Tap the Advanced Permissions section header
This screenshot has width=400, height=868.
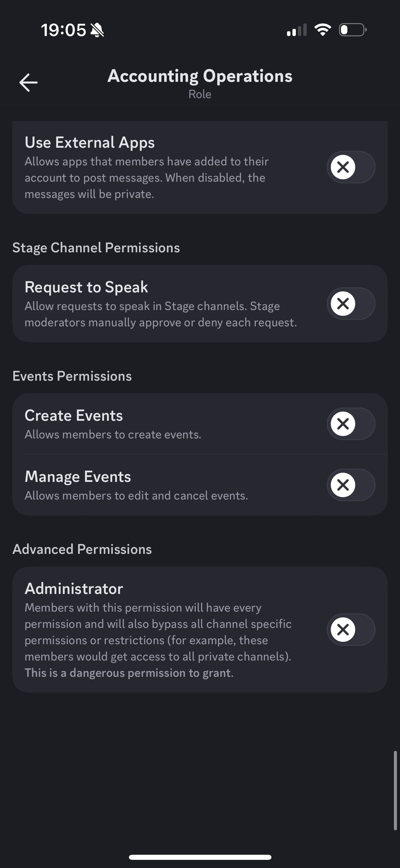[x=82, y=549]
